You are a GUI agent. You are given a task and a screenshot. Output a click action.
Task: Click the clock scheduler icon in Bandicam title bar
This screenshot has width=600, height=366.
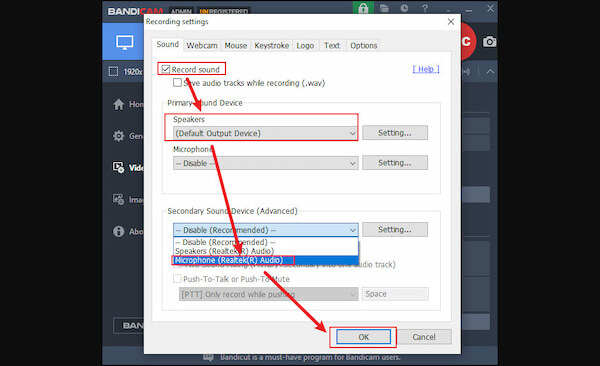(404, 8)
